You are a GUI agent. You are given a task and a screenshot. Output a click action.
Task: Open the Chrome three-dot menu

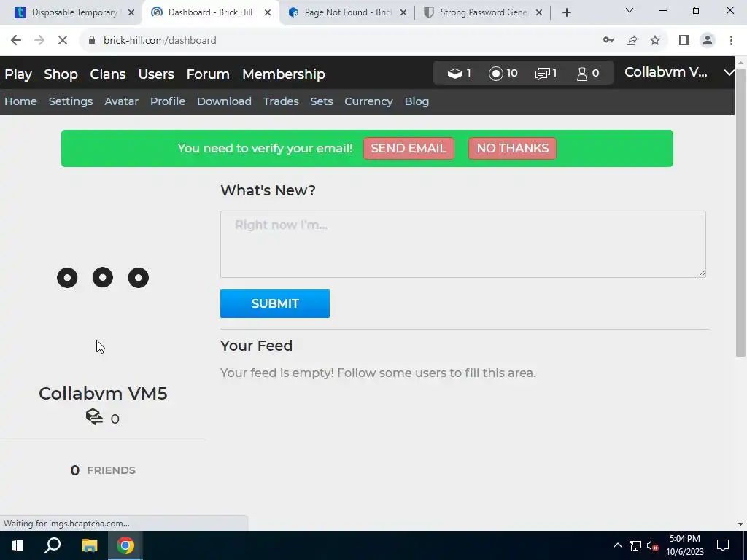(731, 41)
